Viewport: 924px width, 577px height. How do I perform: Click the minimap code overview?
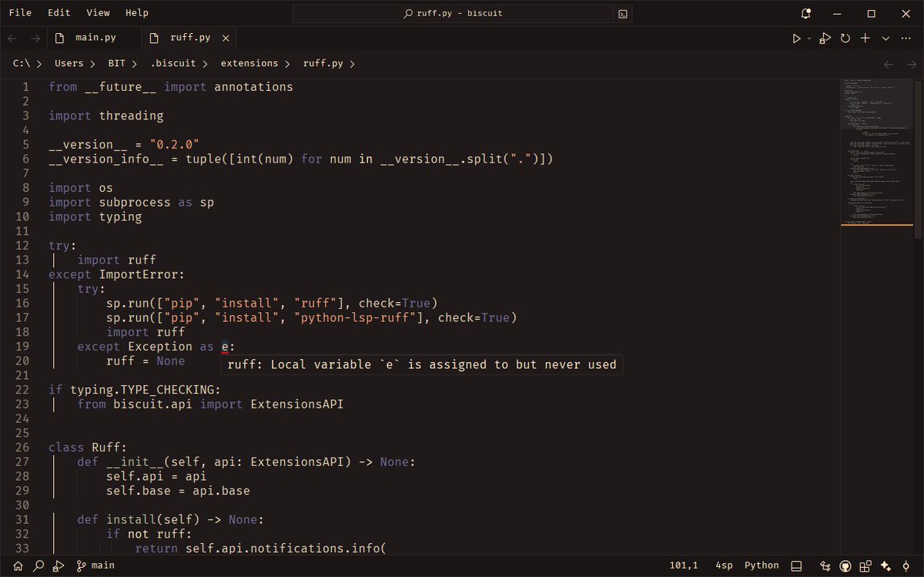click(x=878, y=152)
